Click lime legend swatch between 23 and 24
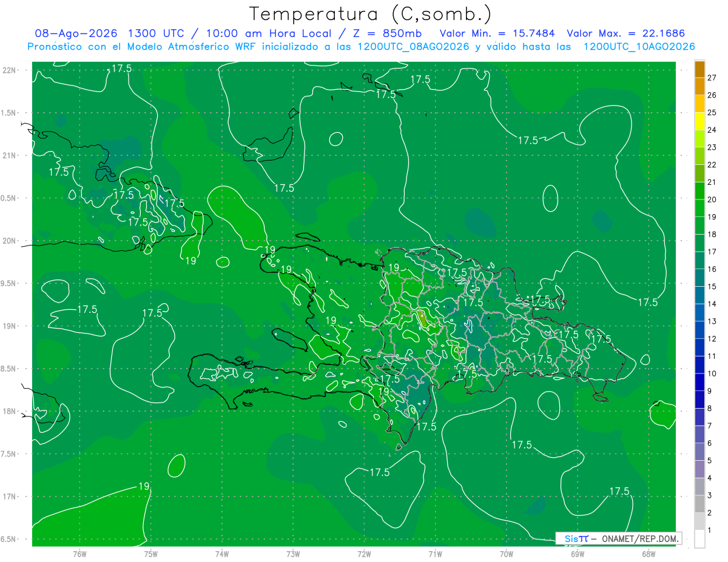Viewport: 728px width, 562px height. tap(699, 139)
